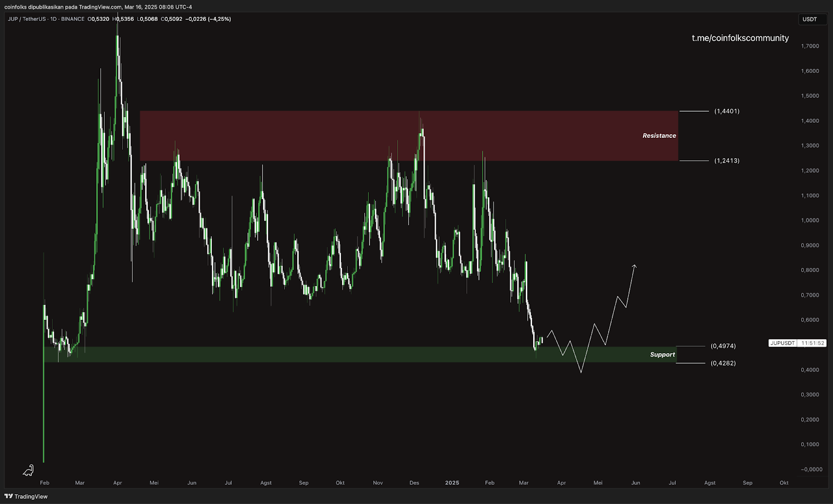Click the 1,1000 price scale label
Viewport: 833px width, 504px height.
click(810, 196)
